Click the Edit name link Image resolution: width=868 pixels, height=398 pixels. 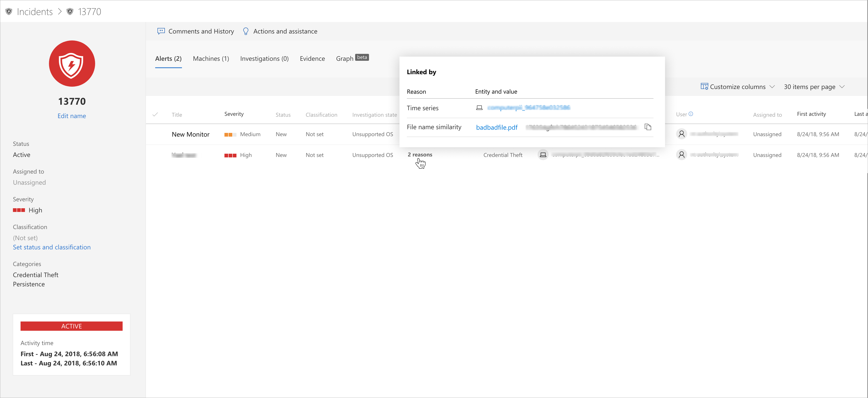[x=71, y=116]
